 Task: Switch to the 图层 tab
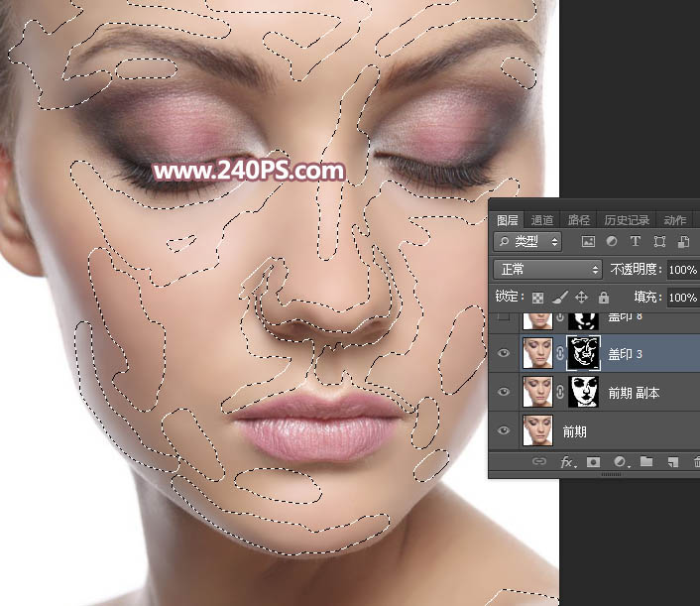click(507, 220)
